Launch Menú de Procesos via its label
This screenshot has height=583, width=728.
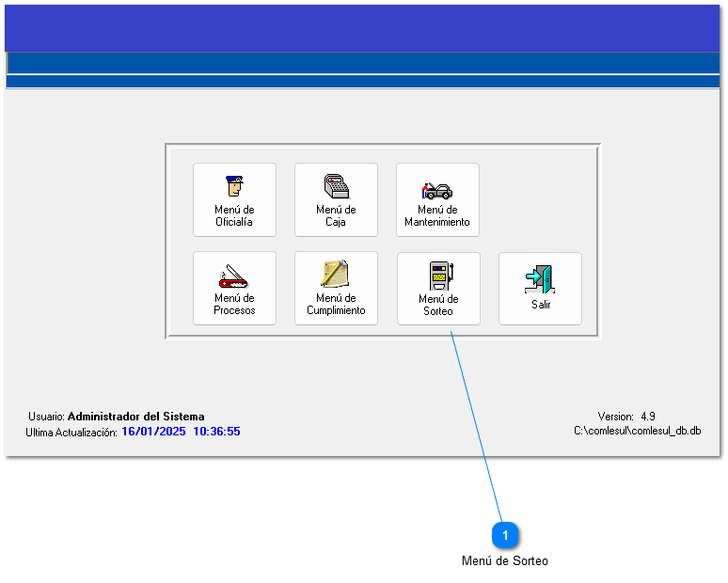tap(234, 305)
